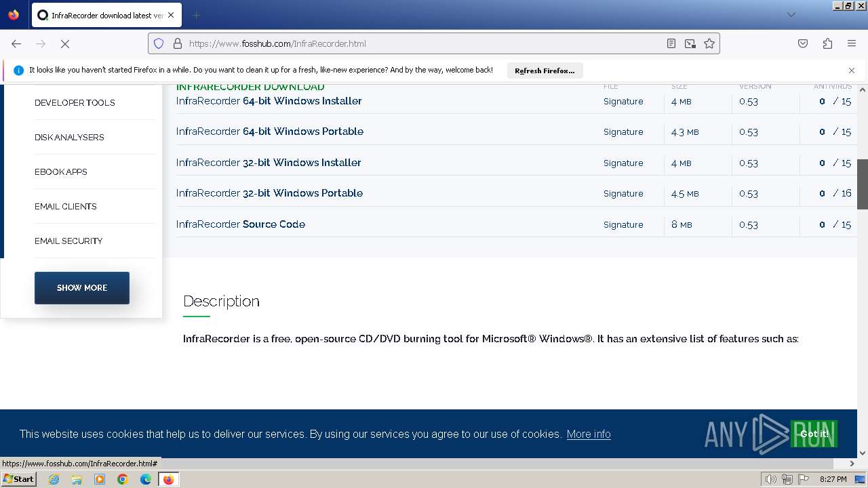
Task: Click the shield tracking protection icon
Action: click(159, 43)
